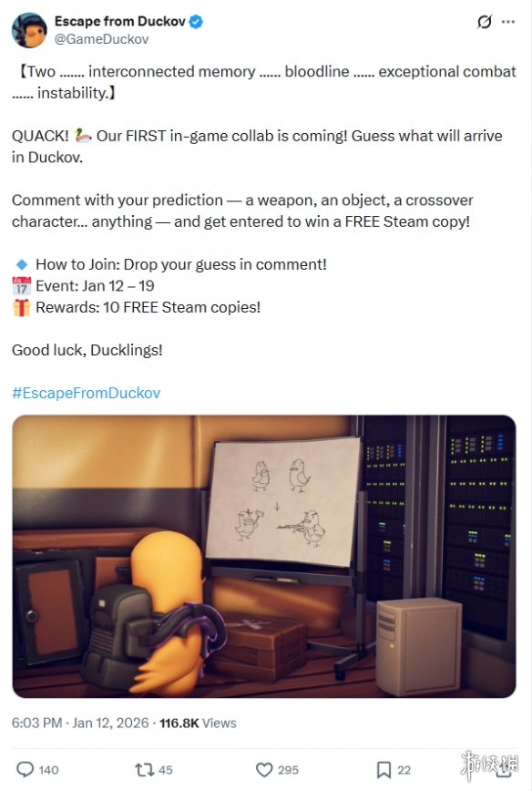
Task: Click the 295 likes count
Action: point(288,770)
